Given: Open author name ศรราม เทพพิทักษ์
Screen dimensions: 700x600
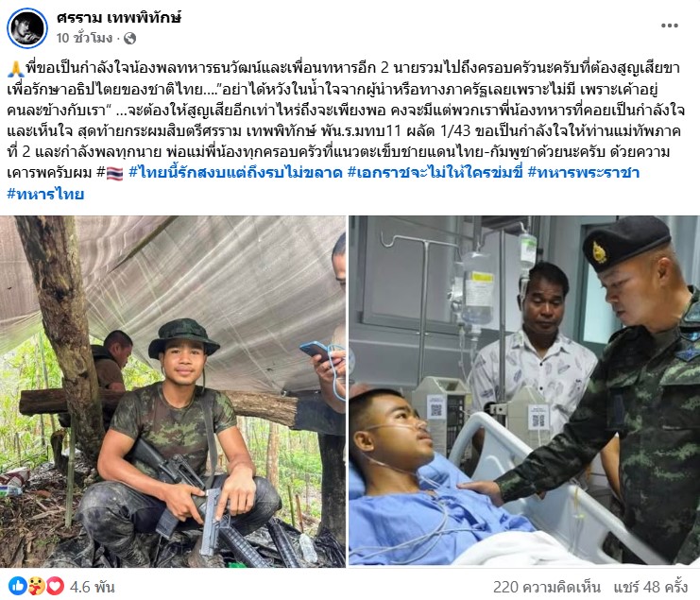Looking at the screenshot, I should [119, 18].
